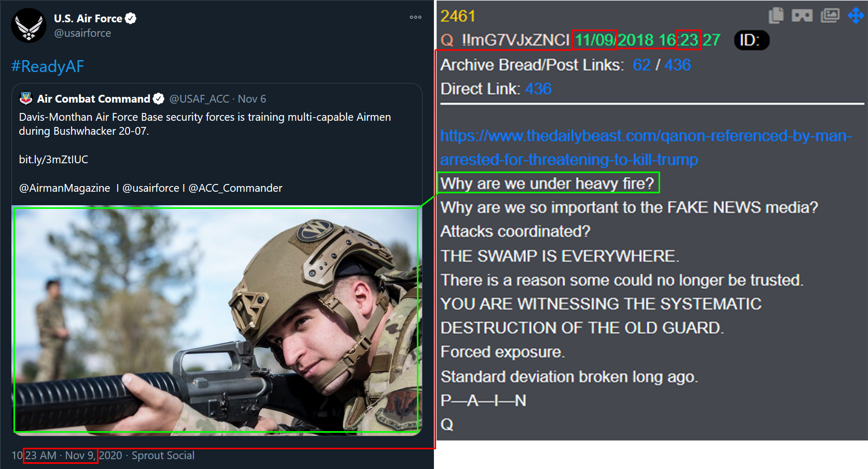
Task: Click the VR goggles icon
Action: point(802,16)
